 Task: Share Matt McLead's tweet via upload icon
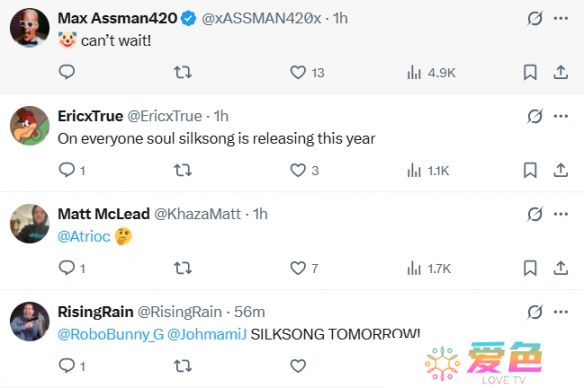(561, 268)
